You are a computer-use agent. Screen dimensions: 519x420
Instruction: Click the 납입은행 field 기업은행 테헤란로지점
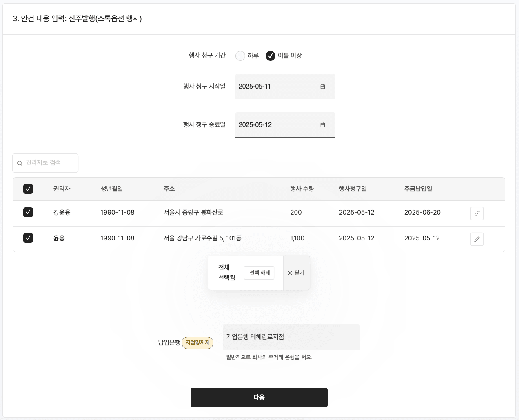(291, 337)
